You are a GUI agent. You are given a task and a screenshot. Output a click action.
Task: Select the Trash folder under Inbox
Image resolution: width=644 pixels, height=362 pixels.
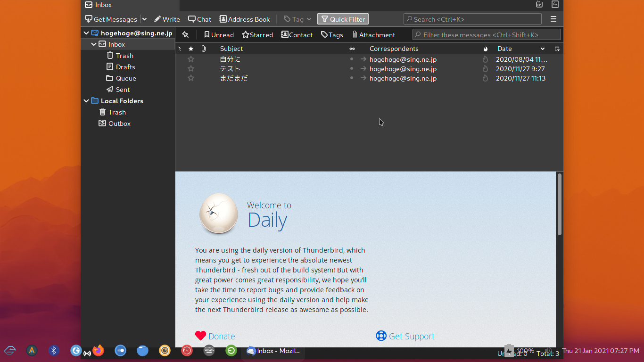point(124,56)
